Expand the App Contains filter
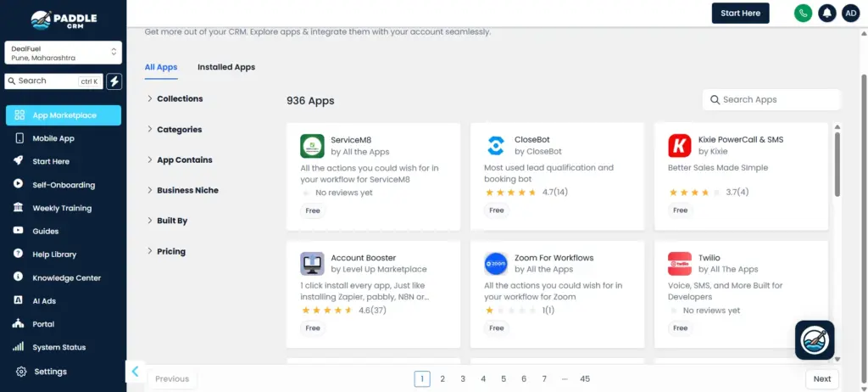This screenshot has height=392, width=868. tap(180, 160)
